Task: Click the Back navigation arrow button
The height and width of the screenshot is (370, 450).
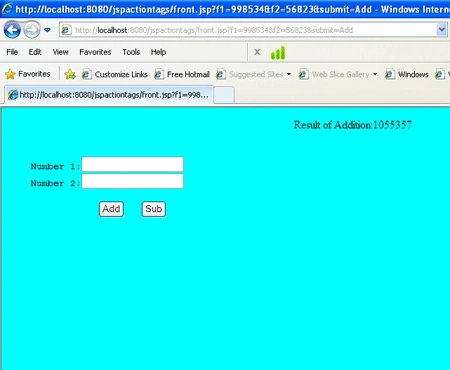Action: click(12, 30)
